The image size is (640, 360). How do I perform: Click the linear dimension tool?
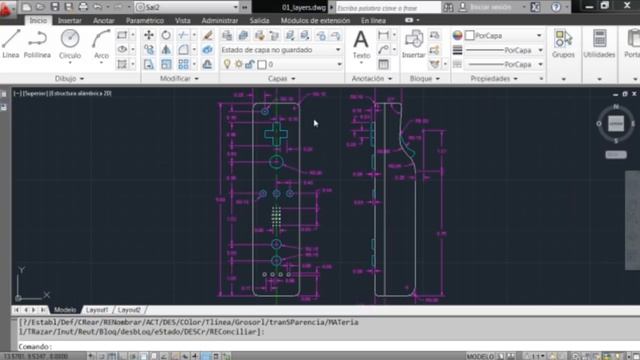coord(383,35)
